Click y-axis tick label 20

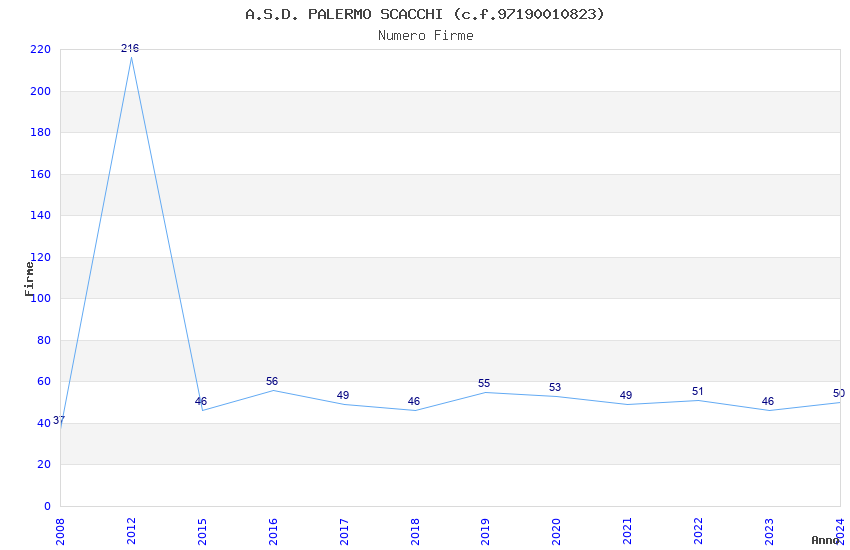(44, 464)
